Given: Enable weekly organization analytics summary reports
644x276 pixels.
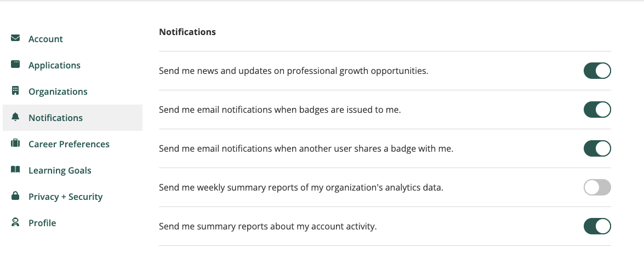Looking at the screenshot, I should 597,187.
